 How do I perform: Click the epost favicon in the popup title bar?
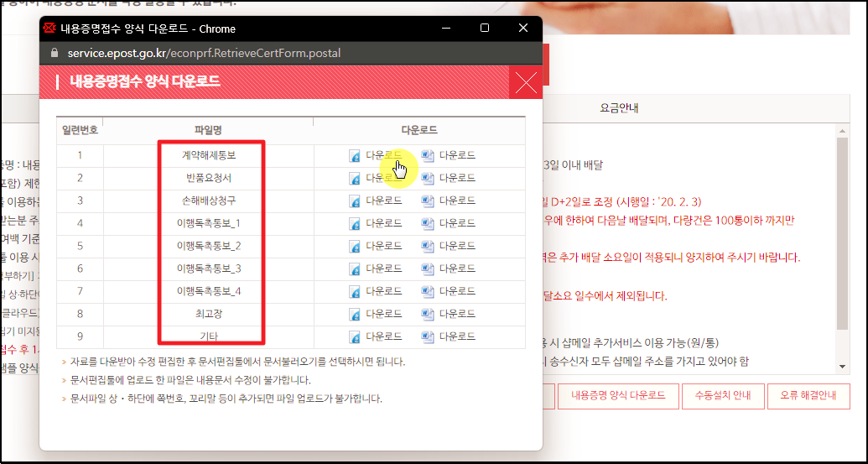tap(50, 29)
